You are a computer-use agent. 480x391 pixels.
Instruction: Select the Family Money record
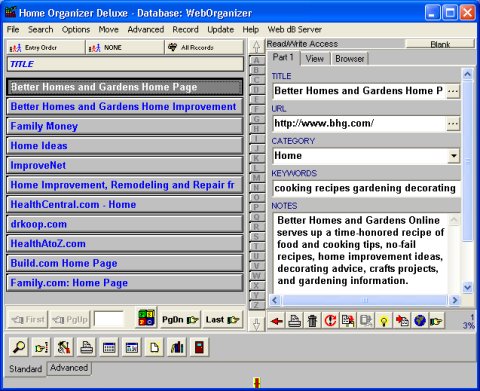coord(125,126)
